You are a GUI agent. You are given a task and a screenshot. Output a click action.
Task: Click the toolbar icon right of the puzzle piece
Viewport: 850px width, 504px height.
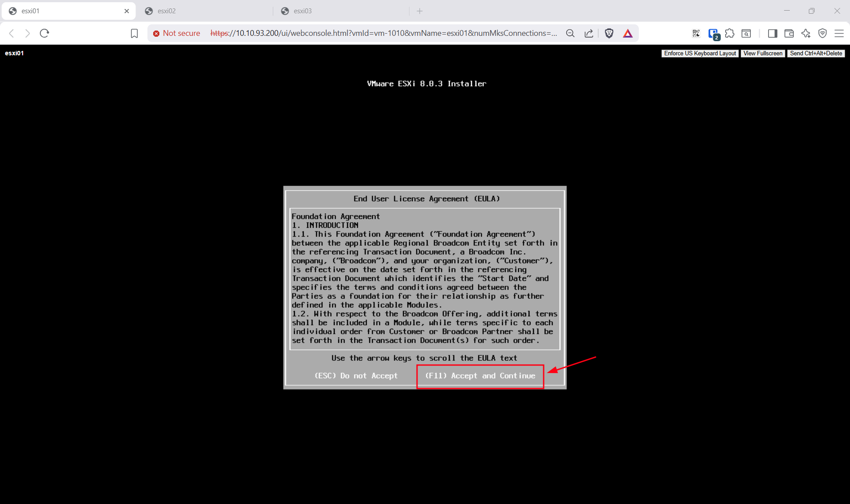pos(746,33)
